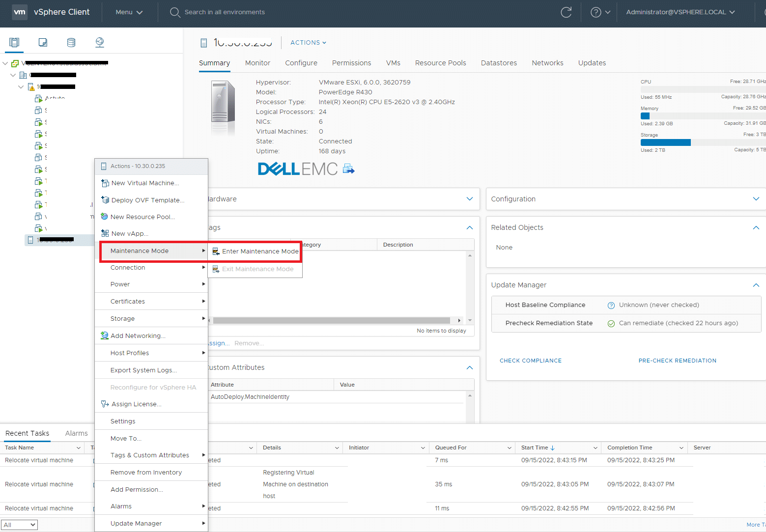
Task: Open the task filter All dropdown
Action: (x=19, y=525)
